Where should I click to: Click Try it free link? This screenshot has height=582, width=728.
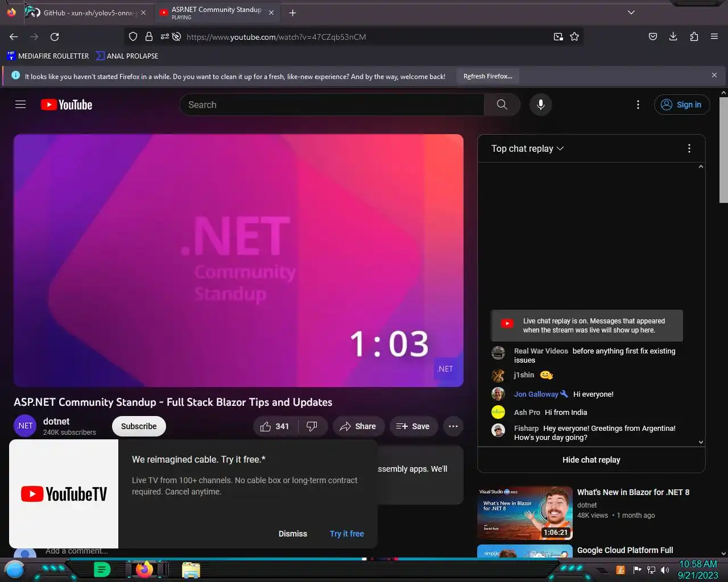click(347, 534)
